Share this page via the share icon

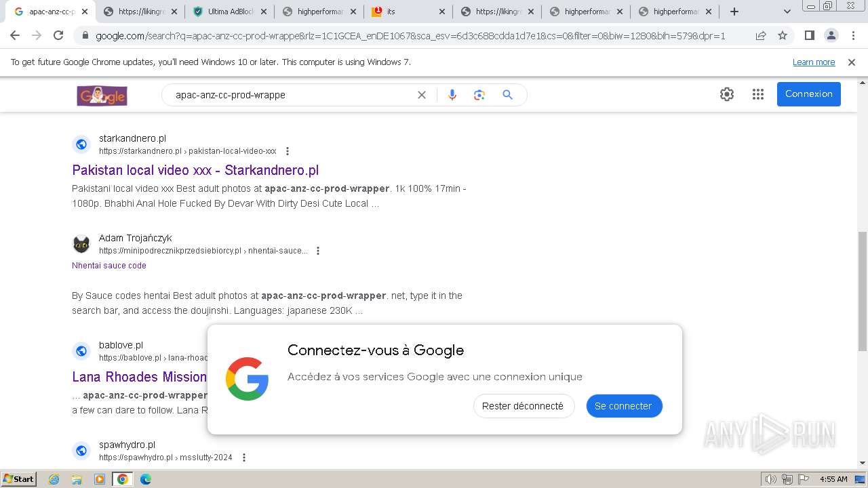(761, 35)
